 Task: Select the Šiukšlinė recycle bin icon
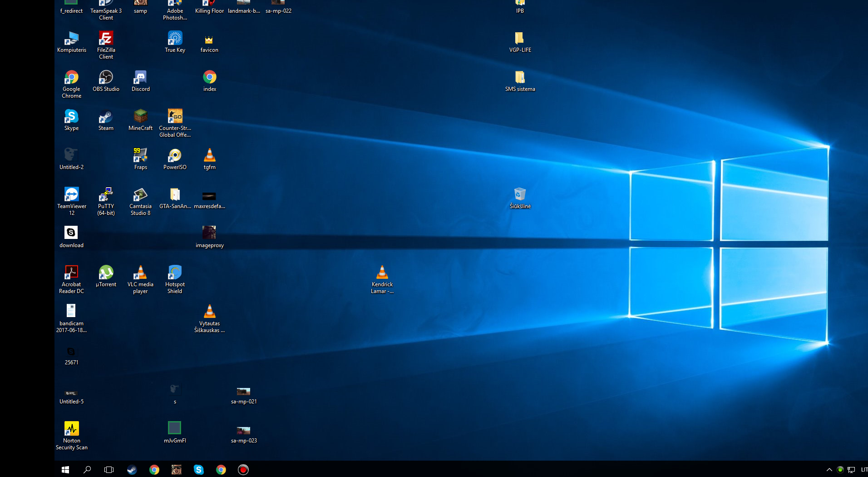pos(520,198)
